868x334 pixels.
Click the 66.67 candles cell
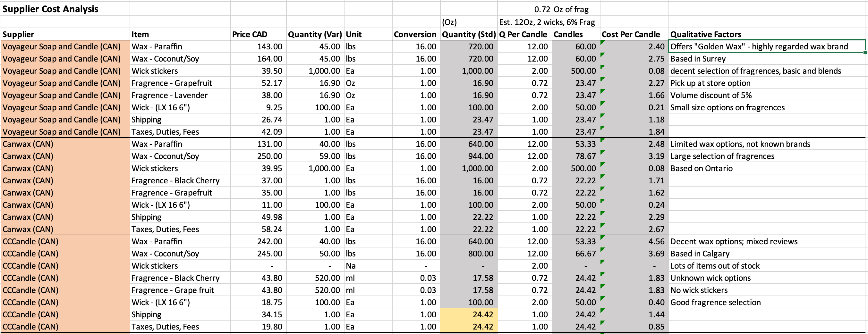pos(576,254)
